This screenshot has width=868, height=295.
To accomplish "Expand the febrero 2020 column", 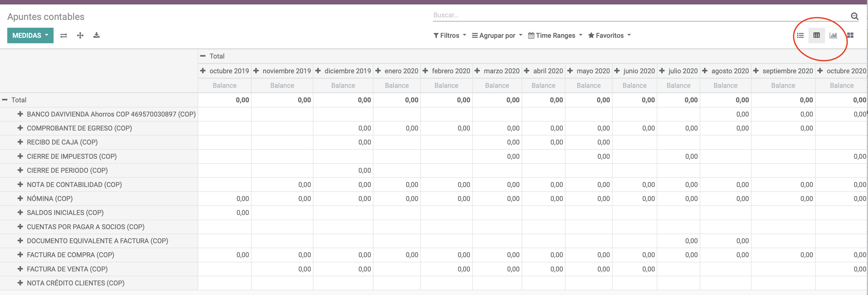I will [x=425, y=71].
